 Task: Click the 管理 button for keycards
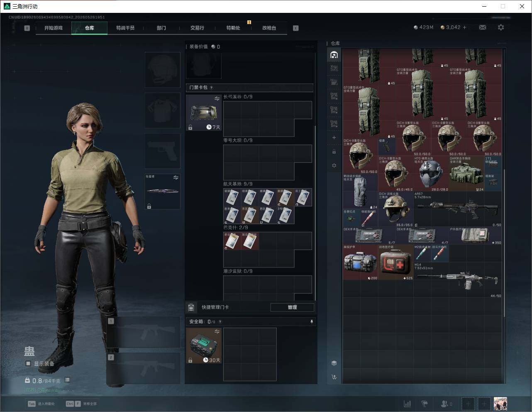pos(292,307)
